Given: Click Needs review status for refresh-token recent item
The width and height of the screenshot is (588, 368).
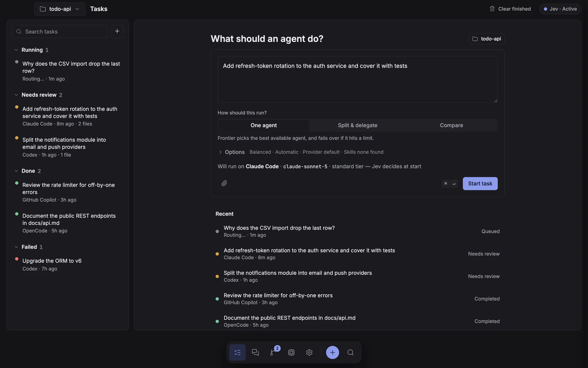Looking at the screenshot, I should [484, 254].
